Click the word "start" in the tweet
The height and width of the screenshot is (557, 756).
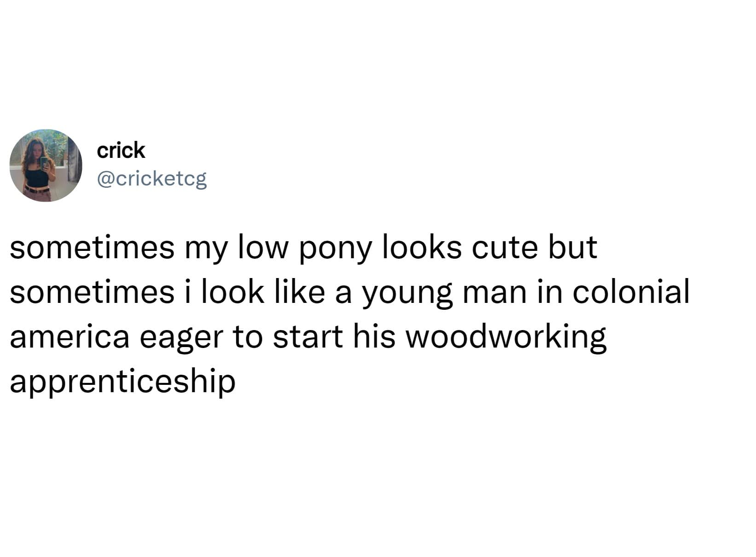308,337
